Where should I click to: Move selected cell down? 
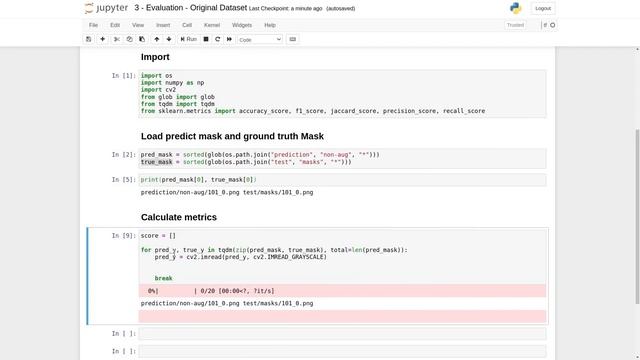169,39
